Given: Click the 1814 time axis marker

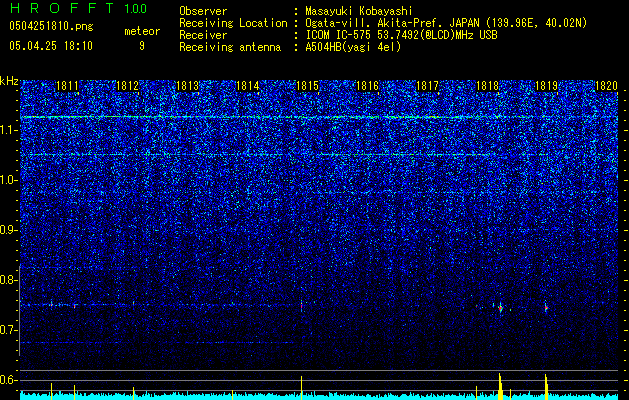Looking at the screenshot, I should tap(248, 86).
